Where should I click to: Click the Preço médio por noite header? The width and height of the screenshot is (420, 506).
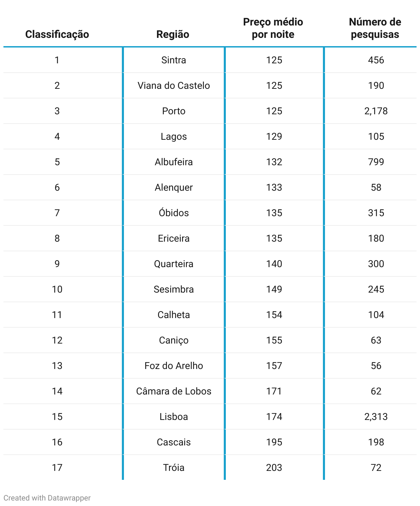pos(273,28)
